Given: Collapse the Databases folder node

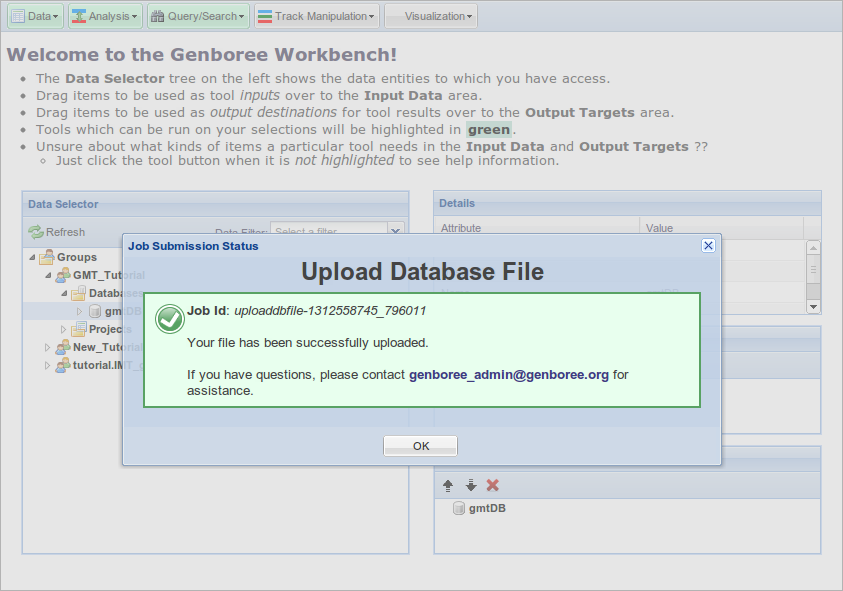Looking at the screenshot, I should pos(65,294).
